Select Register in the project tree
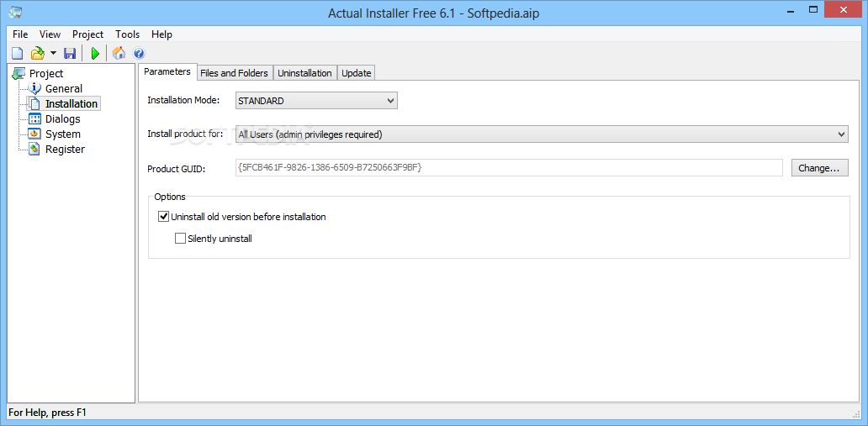Image resolution: width=868 pixels, height=426 pixels. point(65,150)
